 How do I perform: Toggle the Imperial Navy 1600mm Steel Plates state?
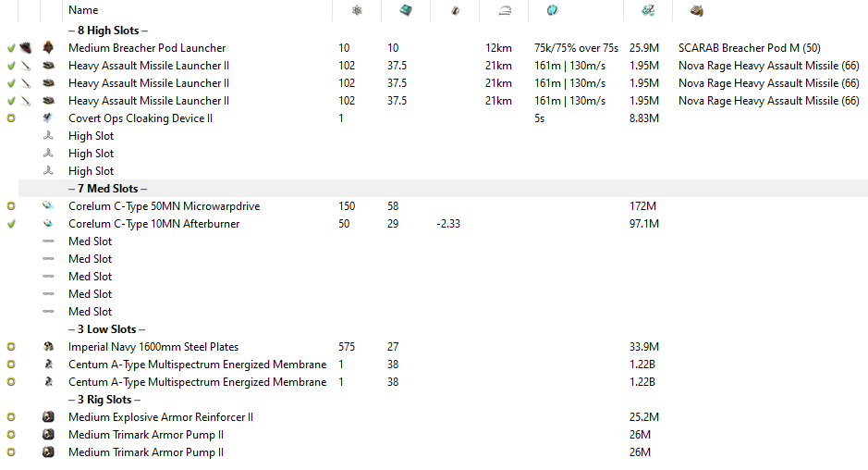click(x=10, y=346)
